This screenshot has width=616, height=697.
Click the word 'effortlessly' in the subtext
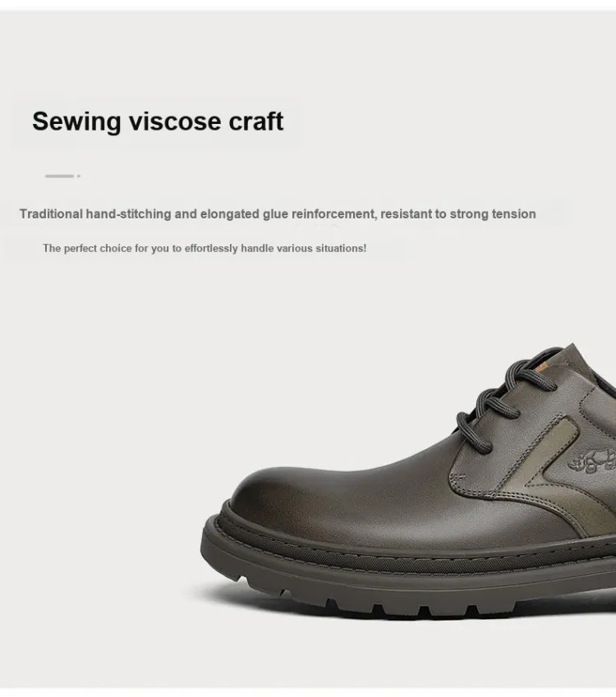(211, 248)
